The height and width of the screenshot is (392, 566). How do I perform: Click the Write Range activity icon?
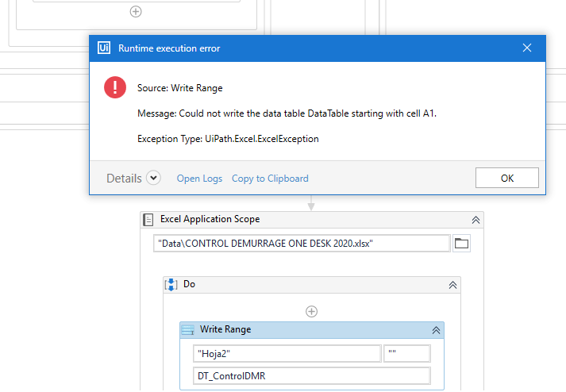pos(188,330)
